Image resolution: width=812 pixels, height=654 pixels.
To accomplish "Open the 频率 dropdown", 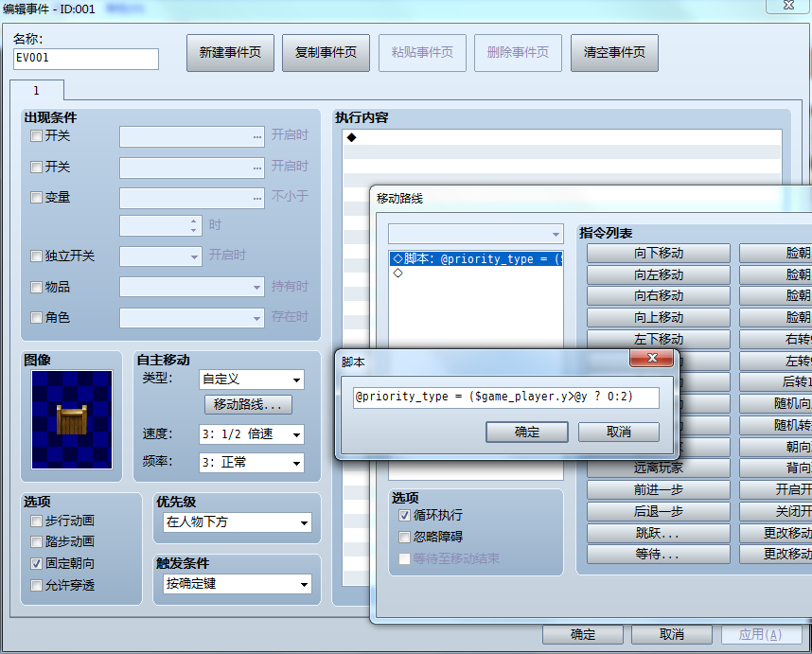I will point(252,463).
